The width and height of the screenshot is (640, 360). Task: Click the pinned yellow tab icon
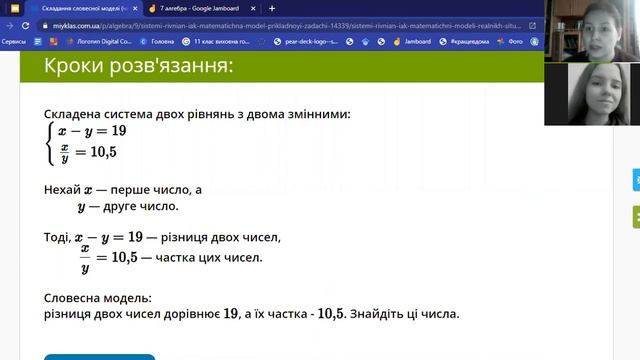point(15,8)
